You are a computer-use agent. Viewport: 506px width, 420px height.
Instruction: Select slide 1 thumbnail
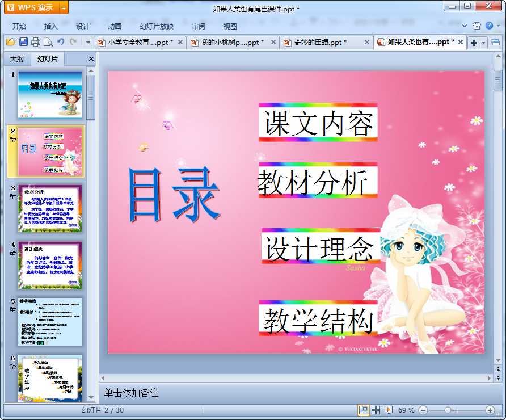[50, 95]
